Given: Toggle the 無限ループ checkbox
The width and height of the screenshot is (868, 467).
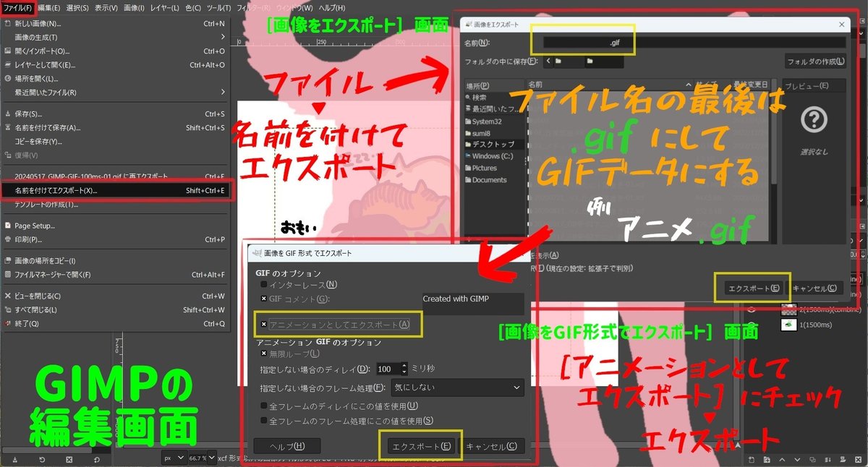Looking at the screenshot, I should [x=264, y=354].
